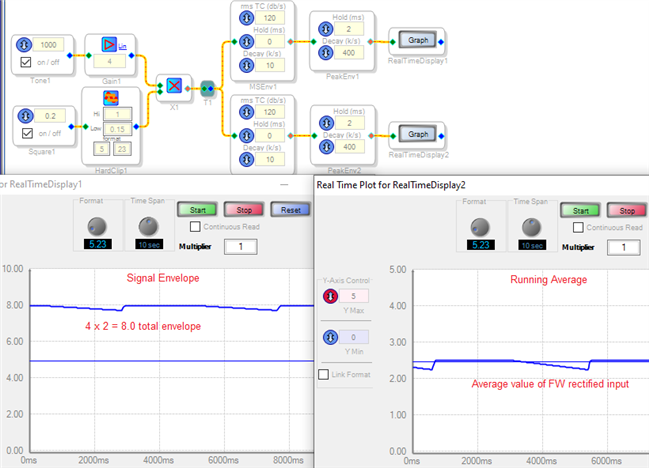
Task: Click the Signal Envelope plot title
Action: 163,278
